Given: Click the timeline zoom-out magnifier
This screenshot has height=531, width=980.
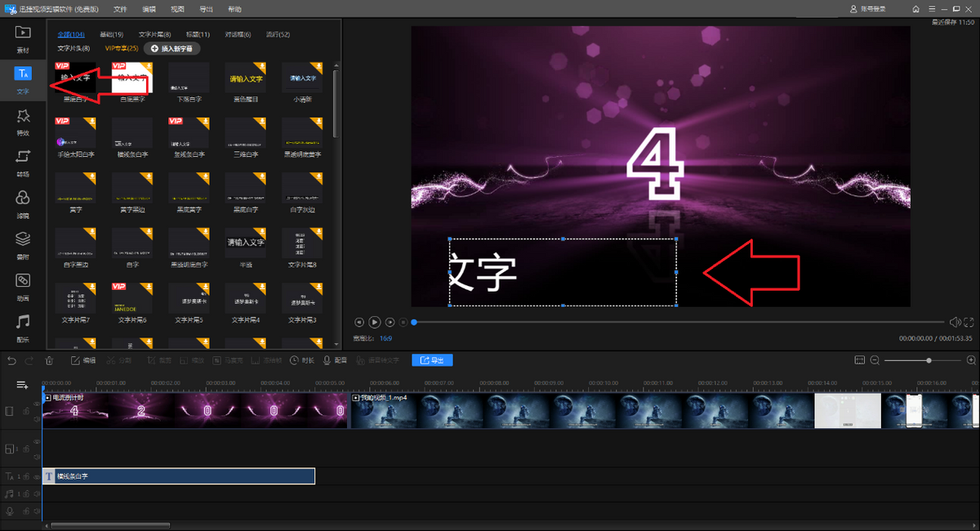Looking at the screenshot, I should click(875, 360).
